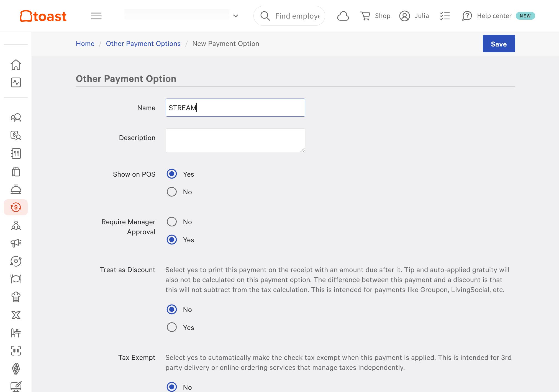Select No for Require Manager Approval
Image resolution: width=559 pixels, height=392 pixels.
pyautogui.click(x=172, y=221)
